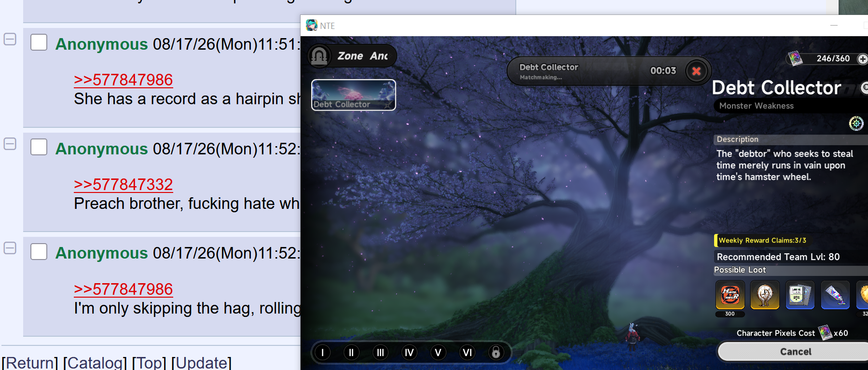Switch to difficulty stage III
Viewport: 868px width, 370px height.
click(380, 353)
